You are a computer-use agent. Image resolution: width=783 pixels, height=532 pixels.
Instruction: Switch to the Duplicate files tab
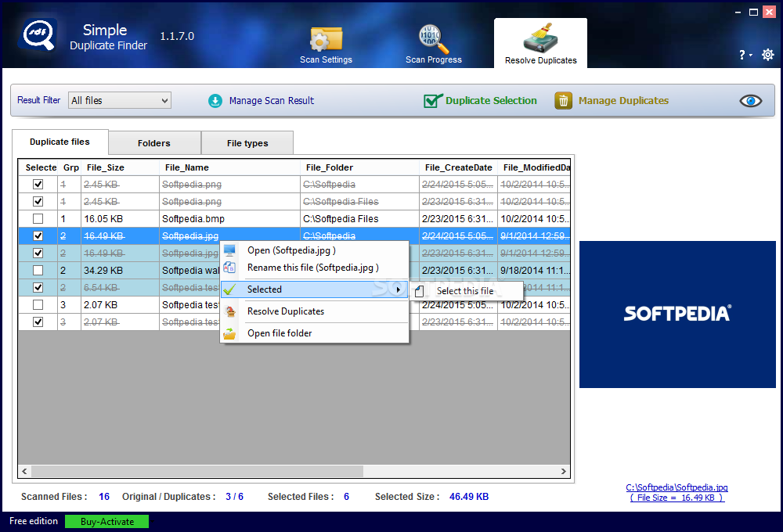tap(60, 142)
